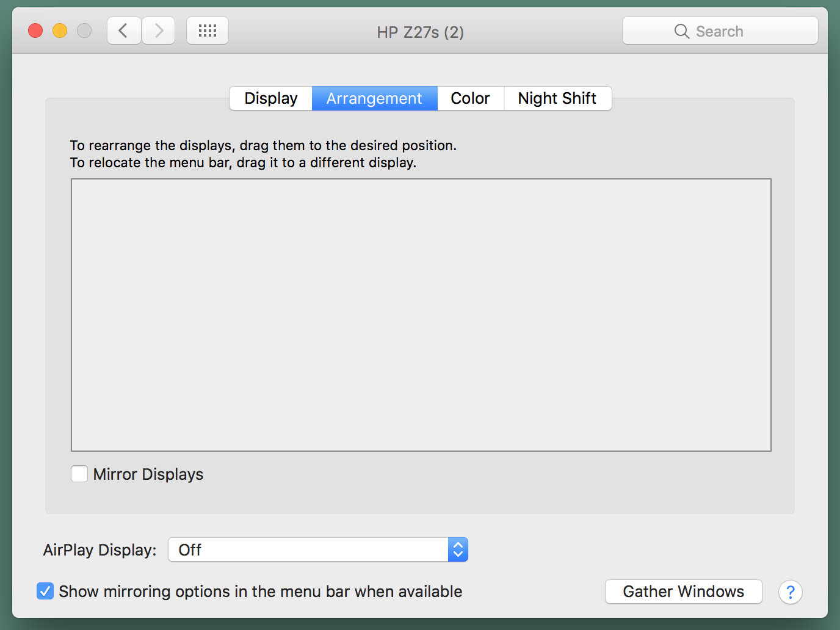Open Help via the question mark button
The image size is (840, 630).
[790, 592]
